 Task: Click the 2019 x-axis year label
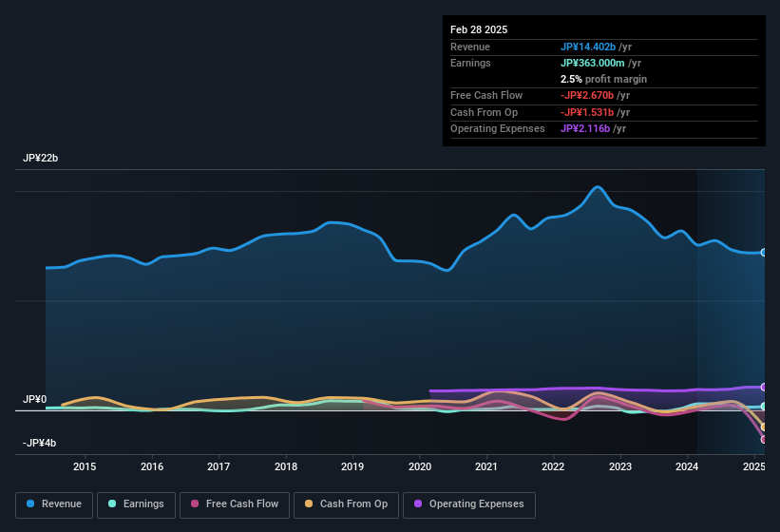point(352,466)
